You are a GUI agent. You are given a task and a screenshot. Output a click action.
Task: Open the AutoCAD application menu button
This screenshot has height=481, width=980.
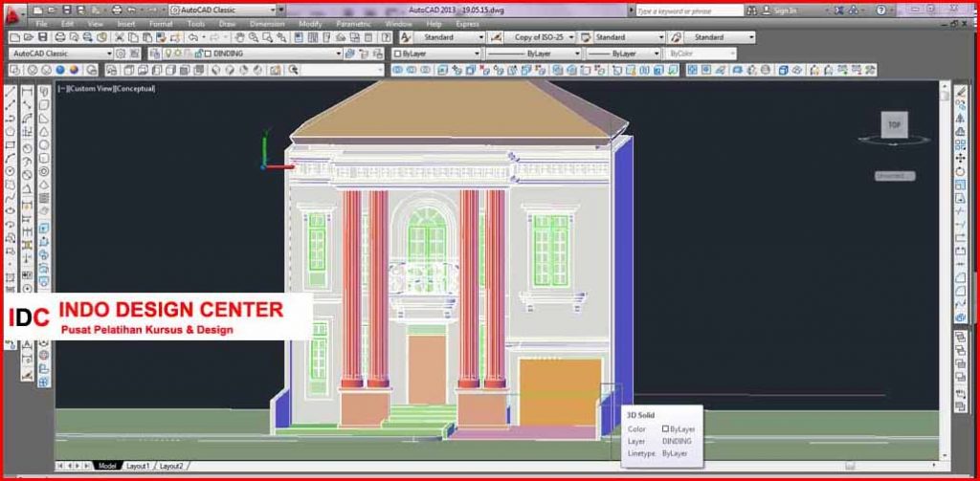[x=13, y=15]
